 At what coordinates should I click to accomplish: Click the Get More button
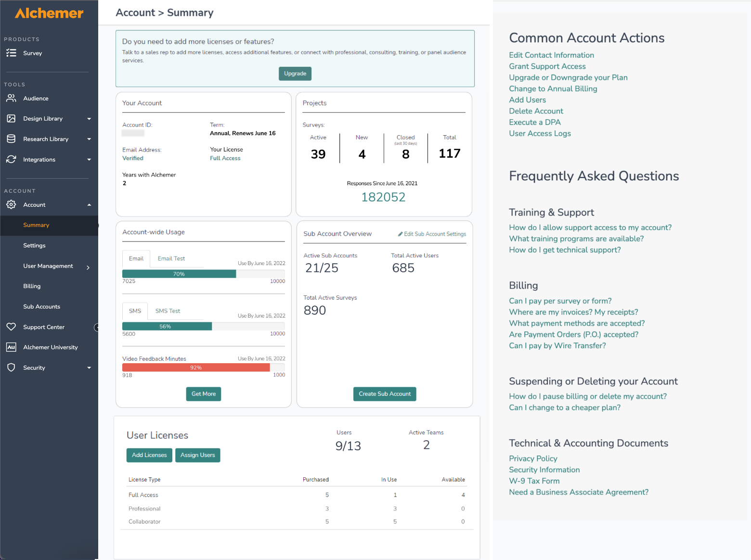[204, 394]
